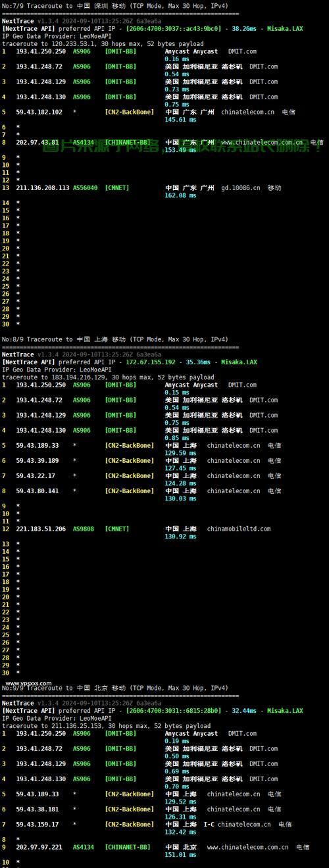Click the '0.15 ms' latency
This screenshot has width=329, height=868.
click(x=176, y=392)
